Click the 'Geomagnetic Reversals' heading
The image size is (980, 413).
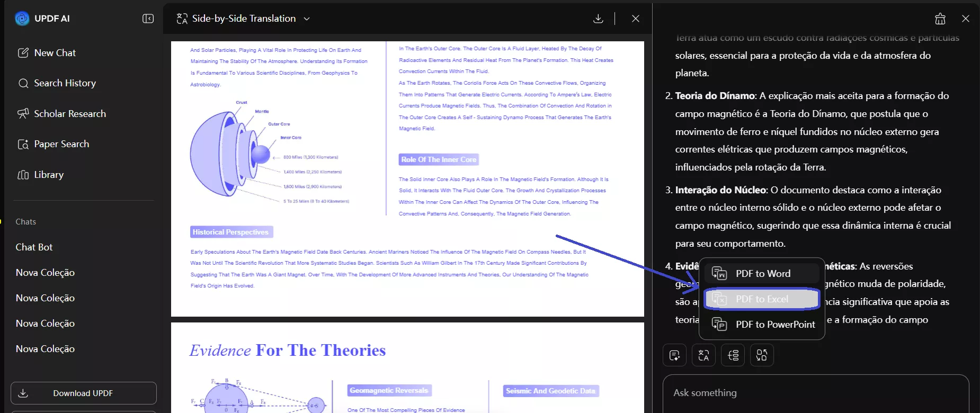(389, 391)
